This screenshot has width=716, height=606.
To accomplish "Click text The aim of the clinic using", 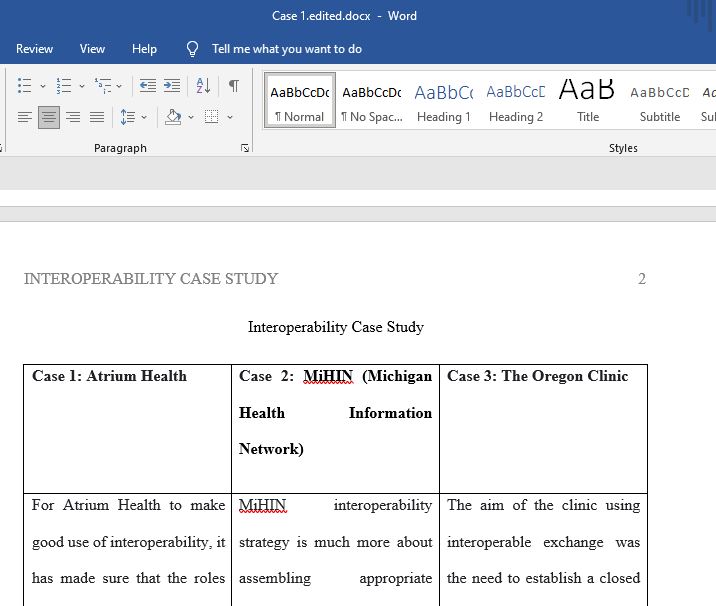I will point(543,505).
